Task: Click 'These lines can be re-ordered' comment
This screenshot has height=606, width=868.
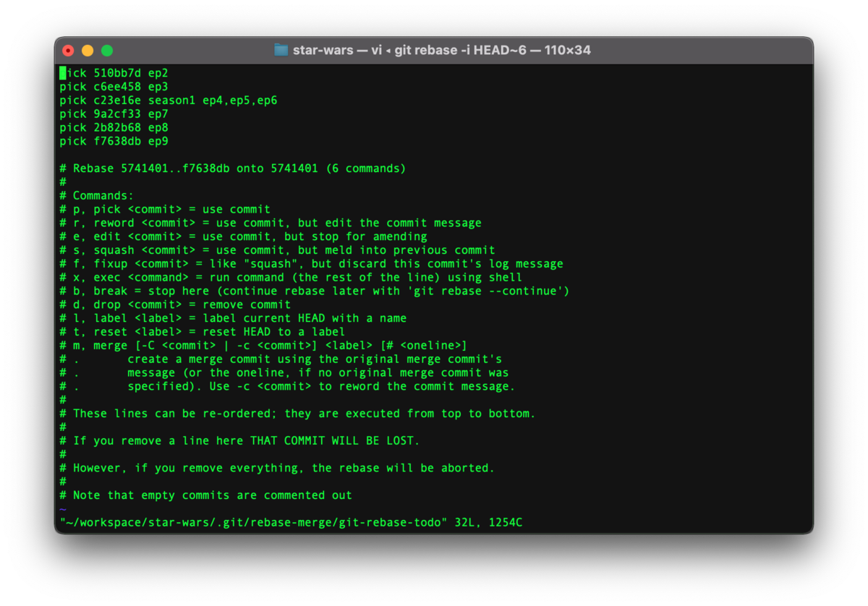Action: [x=297, y=414]
